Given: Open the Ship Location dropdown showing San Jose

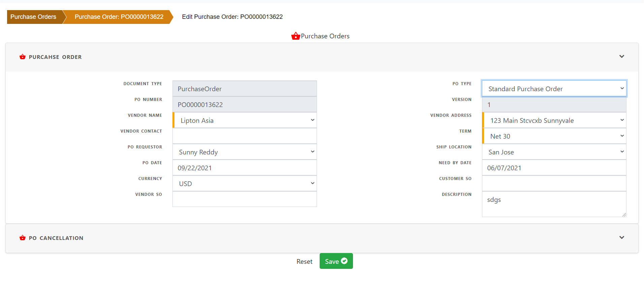Looking at the screenshot, I should pyautogui.click(x=554, y=152).
